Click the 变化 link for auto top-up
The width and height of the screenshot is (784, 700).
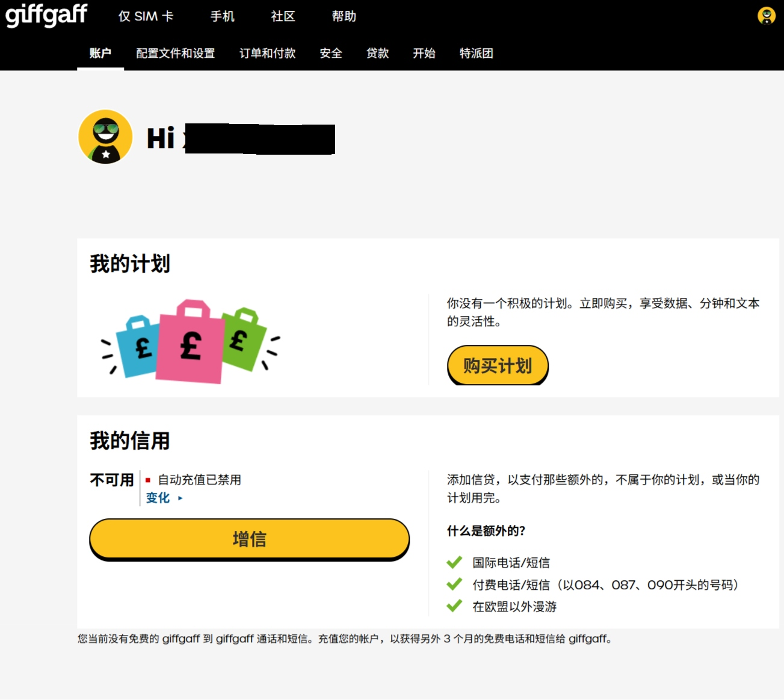[x=158, y=498]
